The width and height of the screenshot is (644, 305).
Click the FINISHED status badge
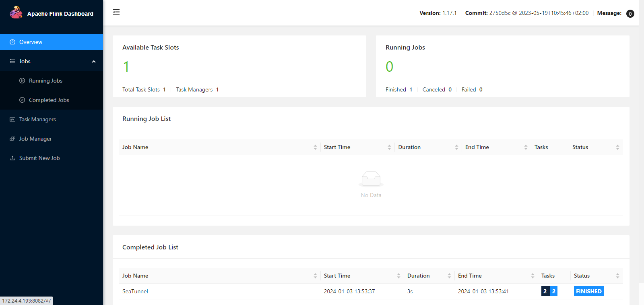[588, 291]
